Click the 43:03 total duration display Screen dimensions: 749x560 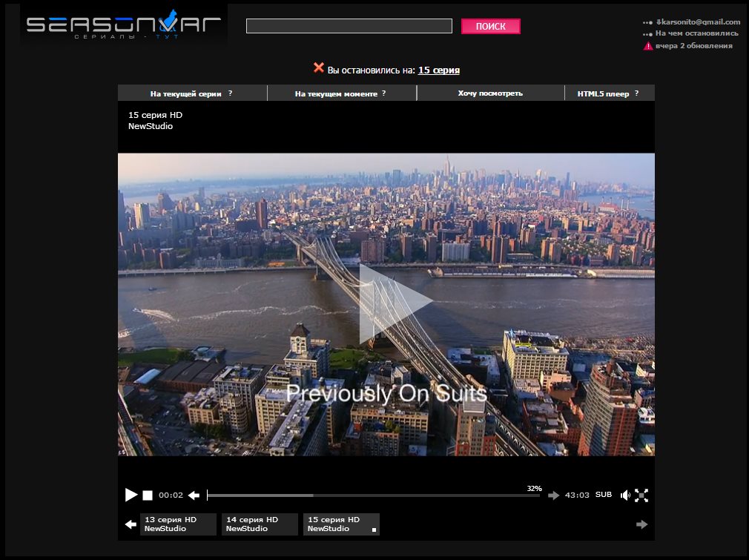577,495
